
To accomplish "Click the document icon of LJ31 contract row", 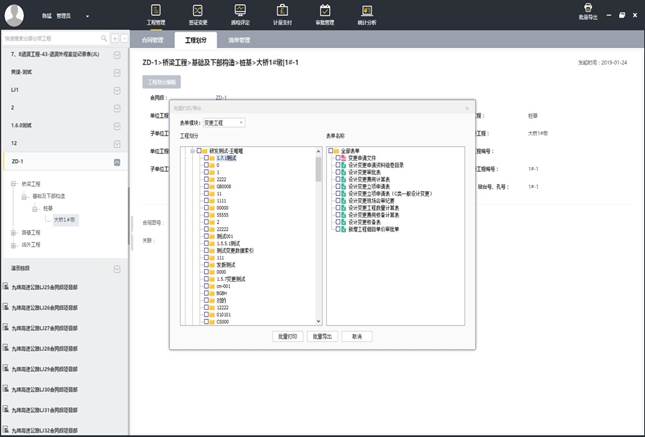I will [x=6, y=409].
